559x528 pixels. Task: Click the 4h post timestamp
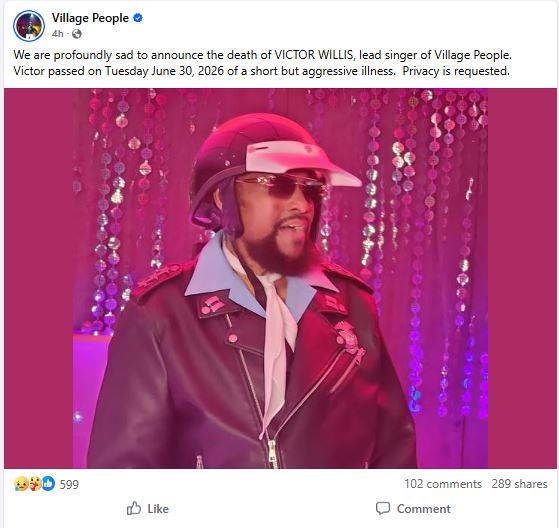point(57,34)
